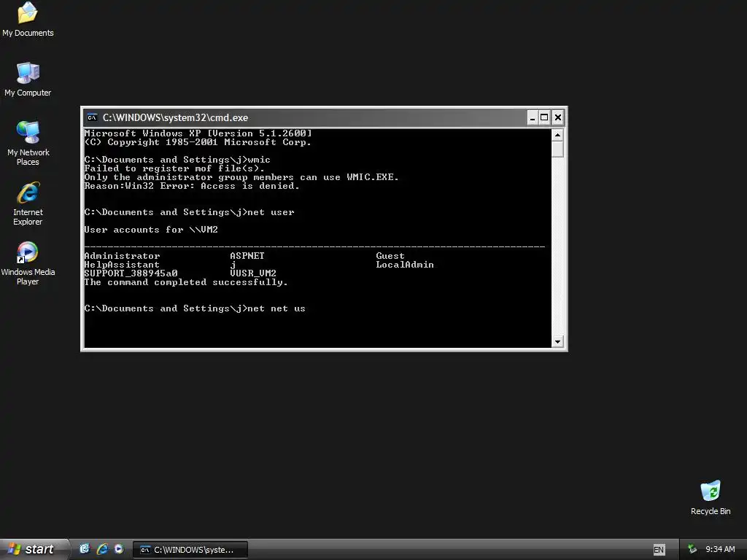Click the 'Microsoft Windows XP [Version 5.1.2600]' line

198,133
